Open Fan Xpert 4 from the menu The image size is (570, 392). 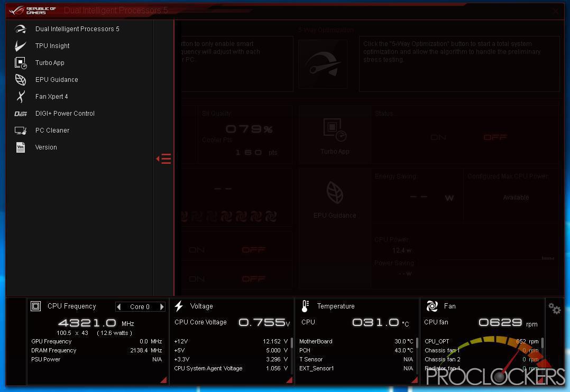pyautogui.click(x=52, y=97)
